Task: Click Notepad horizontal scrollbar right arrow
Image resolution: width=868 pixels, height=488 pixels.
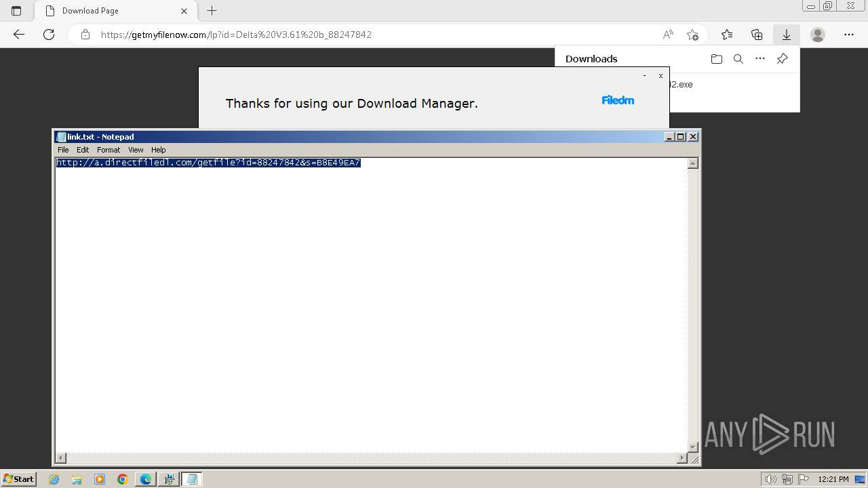Action: tap(682, 458)
